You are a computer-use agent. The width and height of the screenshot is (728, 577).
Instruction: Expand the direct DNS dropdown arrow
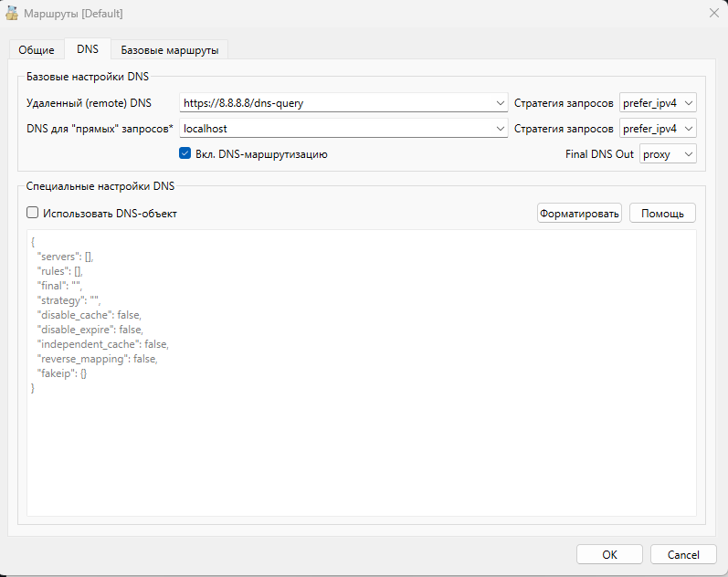tap(500, 129)
